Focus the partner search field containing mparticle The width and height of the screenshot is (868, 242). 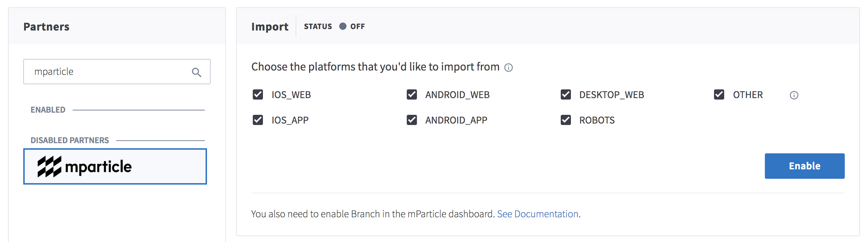(x=117, y=72)
